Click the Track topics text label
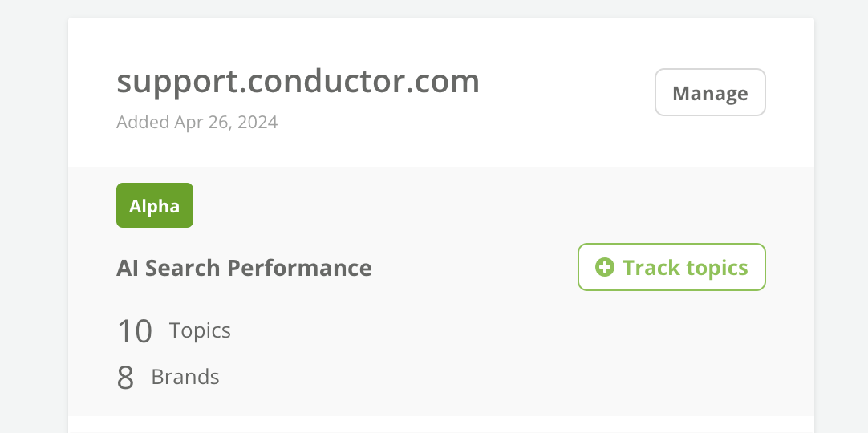This screenshot has height=433, width=868. coord(685,268)
